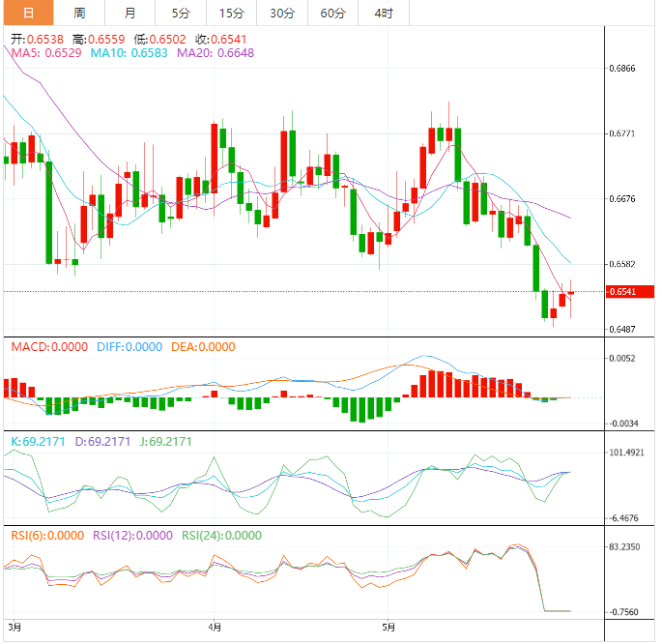Click the MA20 indicator label
The height and width of the screenshot is (644, 662).
(216, 52)
